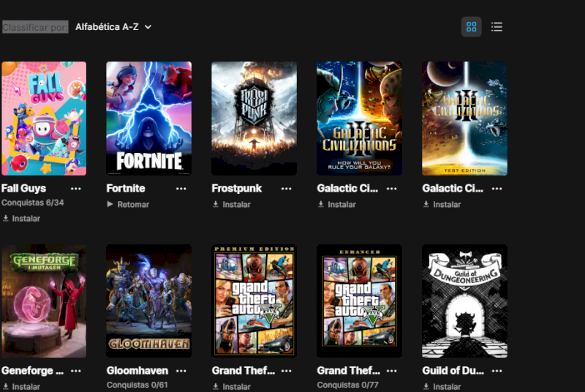Click Instalar under Guild of Dungeoneering
The width and height of the screenshot is (585, 392).
(442, 387)
